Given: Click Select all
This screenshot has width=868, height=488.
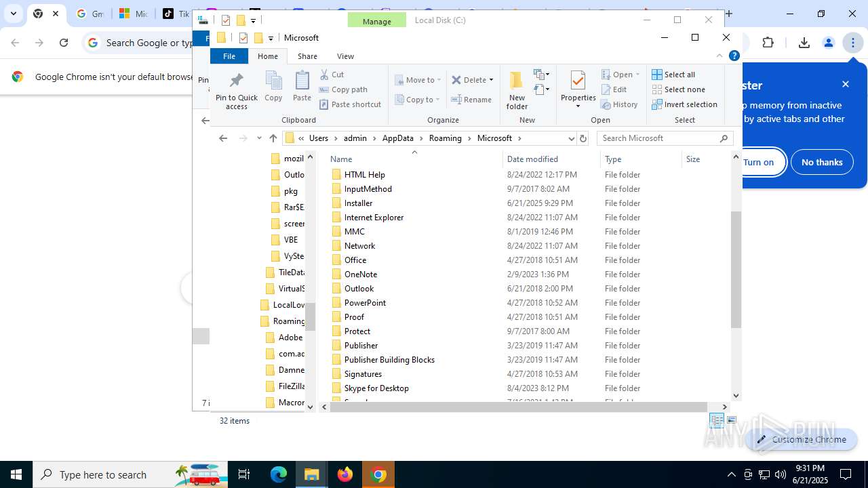Looking at the screenshot, I should tap(673, 75).
